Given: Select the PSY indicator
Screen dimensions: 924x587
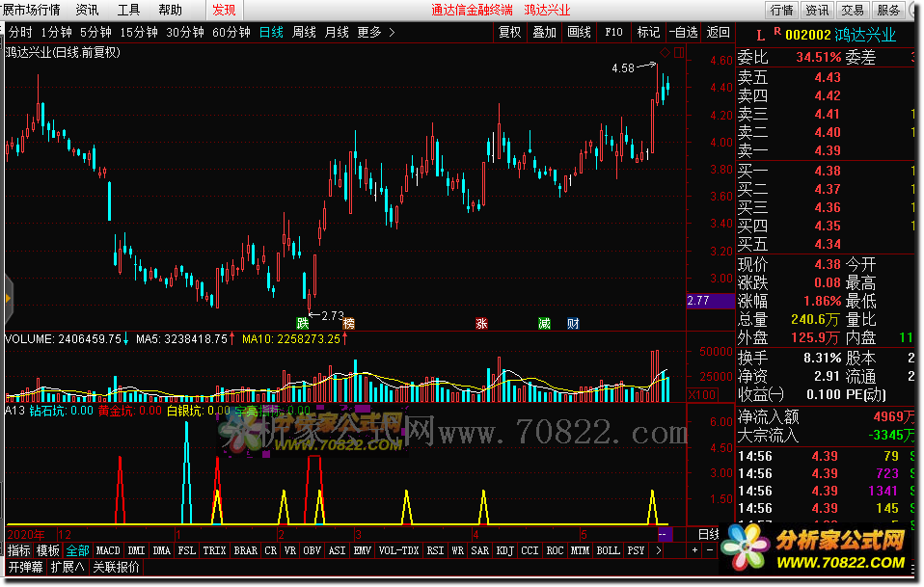Looking at the screenshot, I should [x=636, y=550].
